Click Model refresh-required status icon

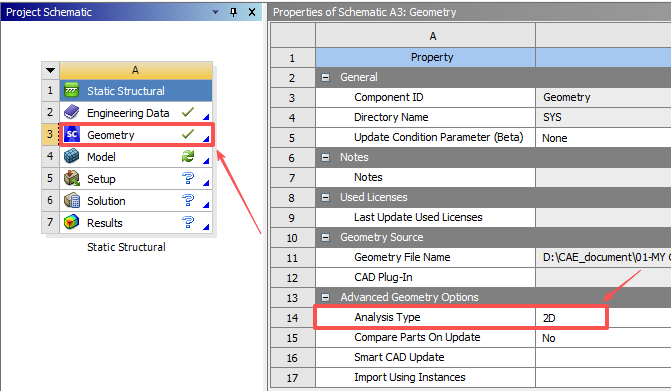click(x=188, y=156)
